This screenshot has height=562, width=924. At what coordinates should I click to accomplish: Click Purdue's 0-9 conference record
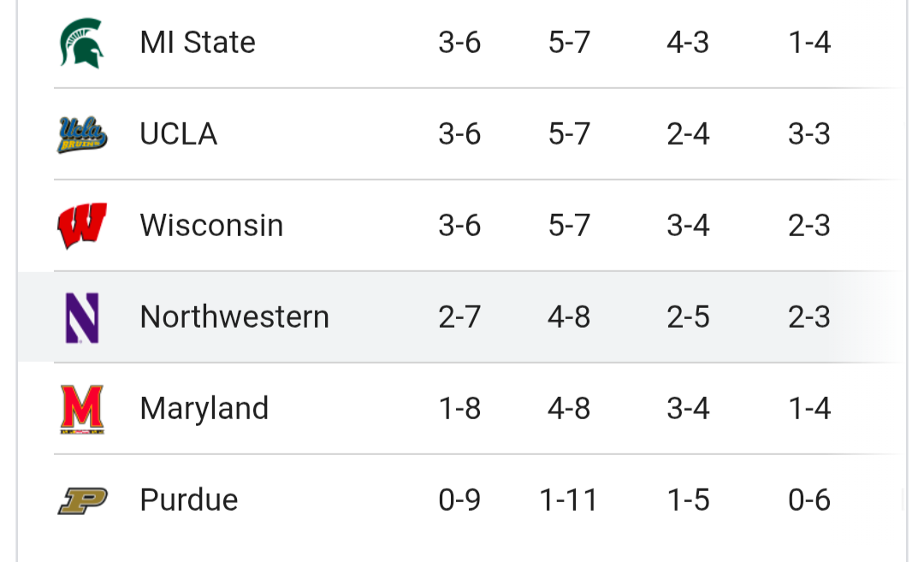pos(459,500)
